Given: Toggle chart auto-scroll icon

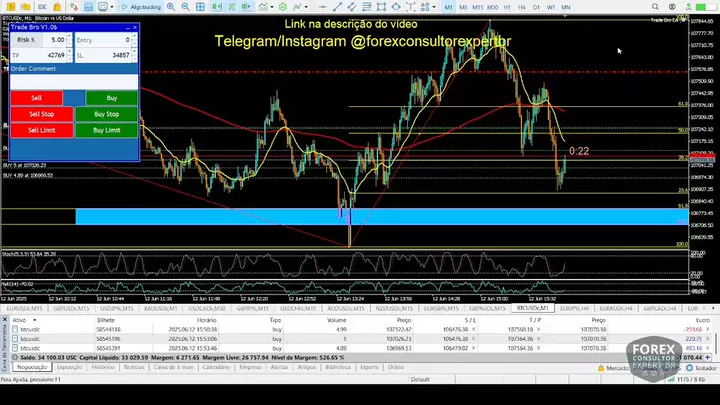Looking at the screenshot, I should 217,7.
